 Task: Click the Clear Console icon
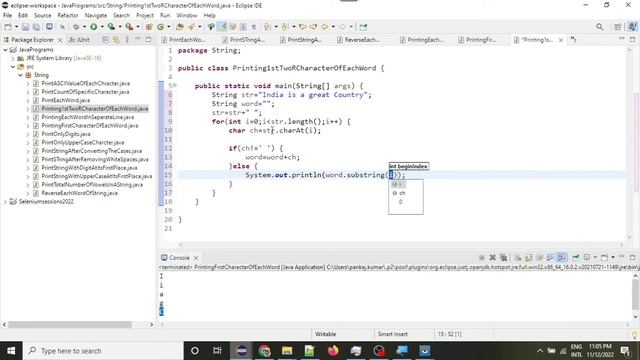[x=518, y=258]
